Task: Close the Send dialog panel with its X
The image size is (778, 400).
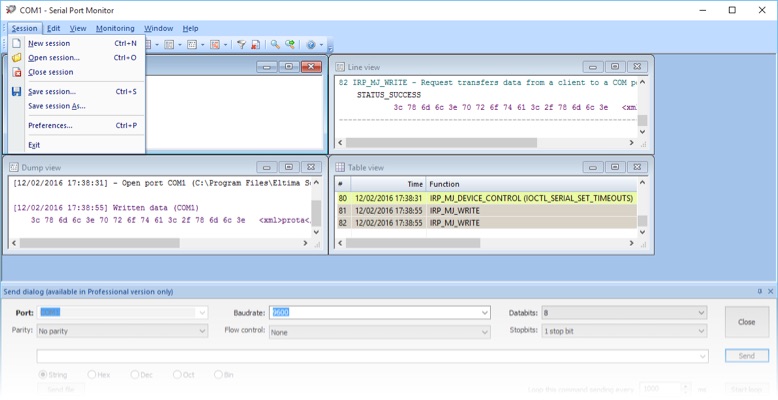Action: [771, 291]
